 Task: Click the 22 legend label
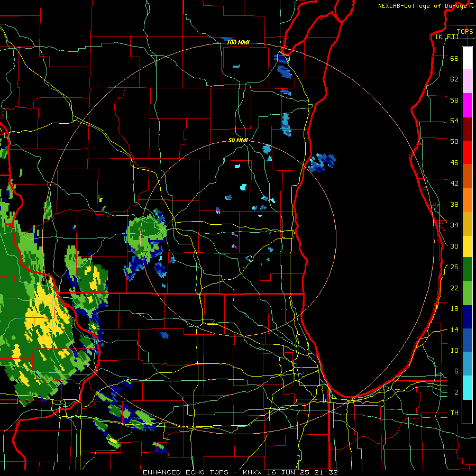(454, 288)
